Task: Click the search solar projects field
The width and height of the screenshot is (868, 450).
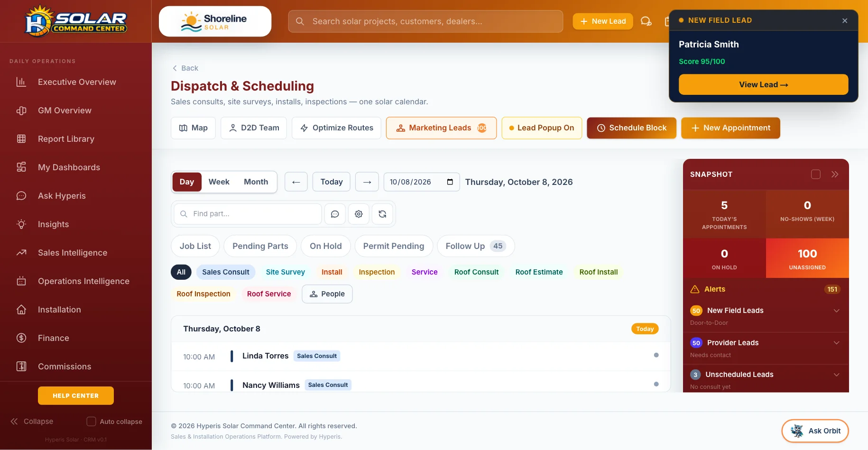Action: pos(425,21)
